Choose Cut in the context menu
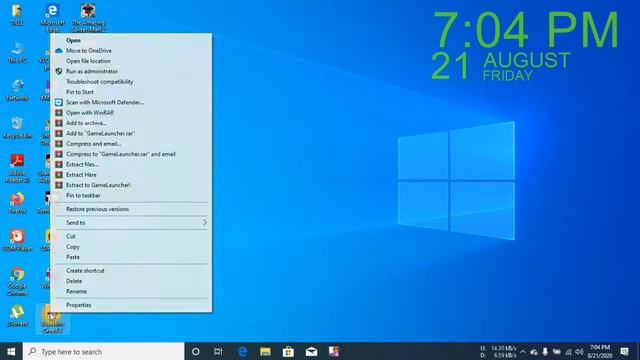 (x=131, y=236)
